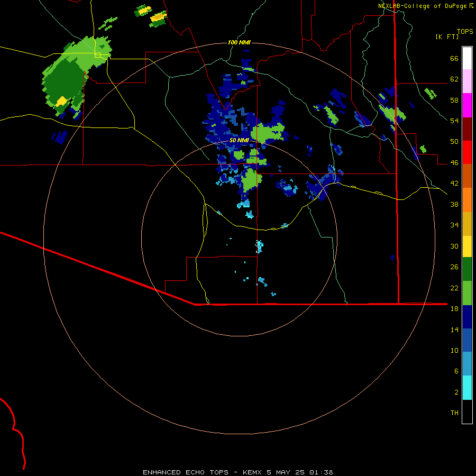Click the yellow swatch near 30

click(467, 246)
